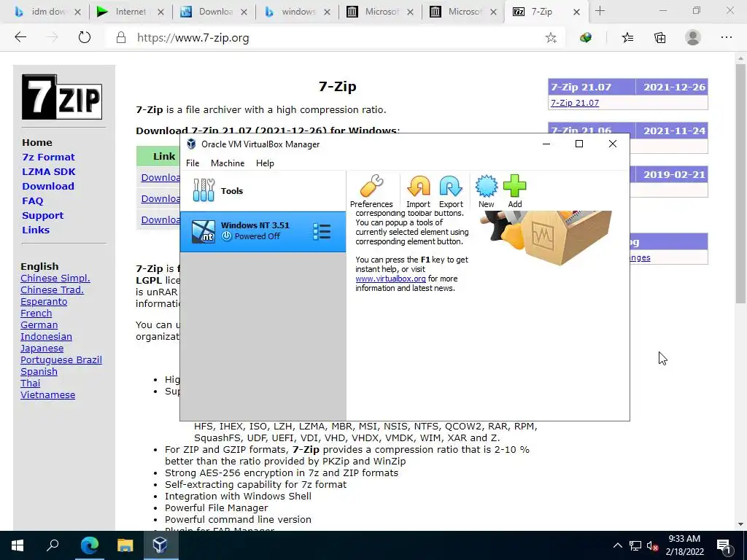Image resolution: width=747 pixels, height=560 pixels.
Task: Open Windows NT 3.51 machine tools menu icon
Action: pos(322,231)
